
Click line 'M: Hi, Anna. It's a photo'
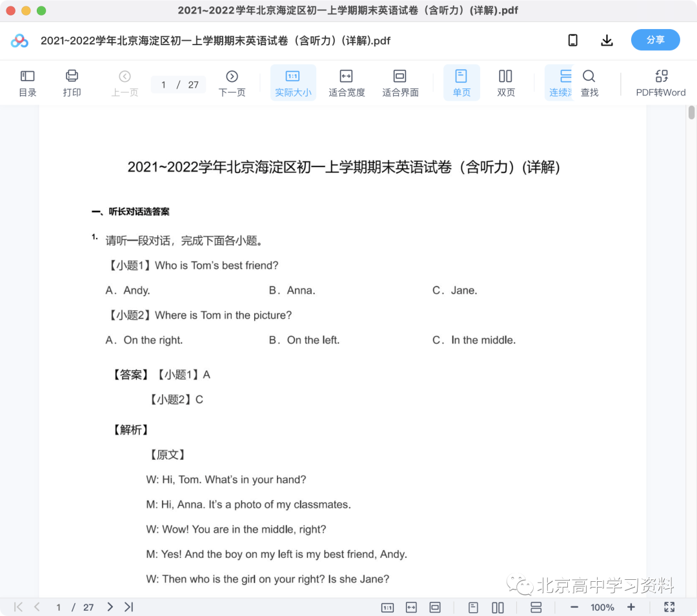(248, 504)
